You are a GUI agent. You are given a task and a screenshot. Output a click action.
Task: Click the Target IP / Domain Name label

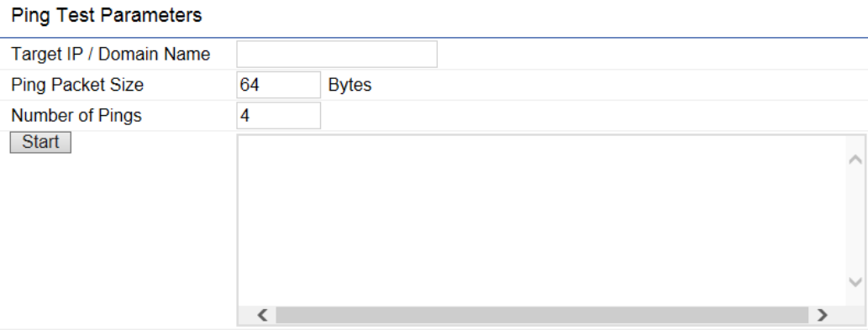click(111, 55)
